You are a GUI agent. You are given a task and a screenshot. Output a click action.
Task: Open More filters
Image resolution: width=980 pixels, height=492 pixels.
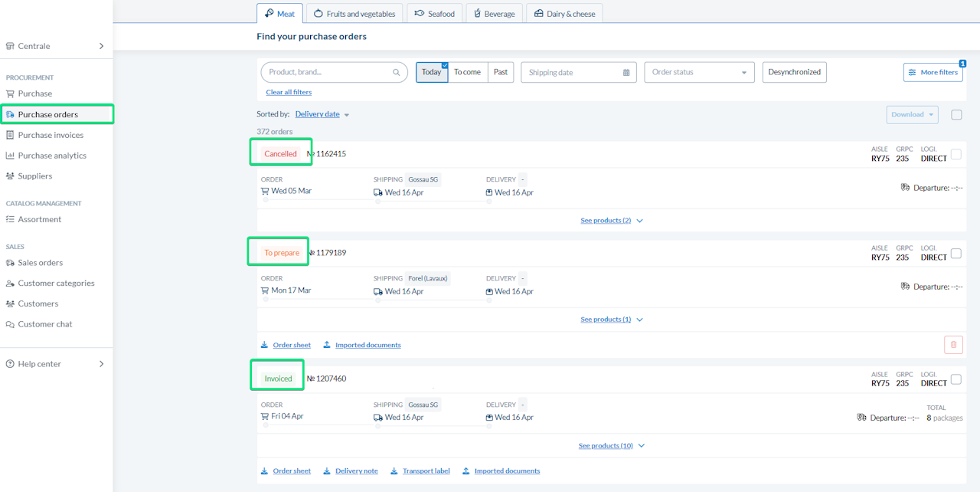tap(933, 72)
